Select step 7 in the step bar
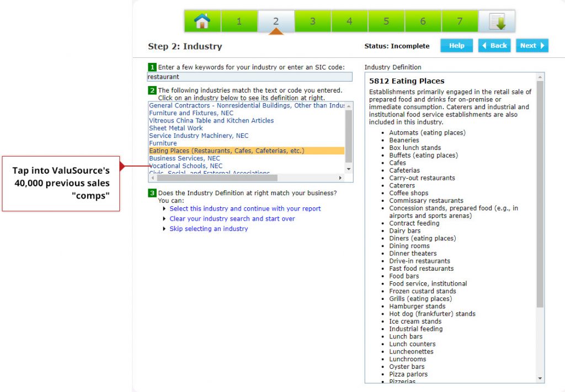Viewport: 565px width, 392px height. 460,22
